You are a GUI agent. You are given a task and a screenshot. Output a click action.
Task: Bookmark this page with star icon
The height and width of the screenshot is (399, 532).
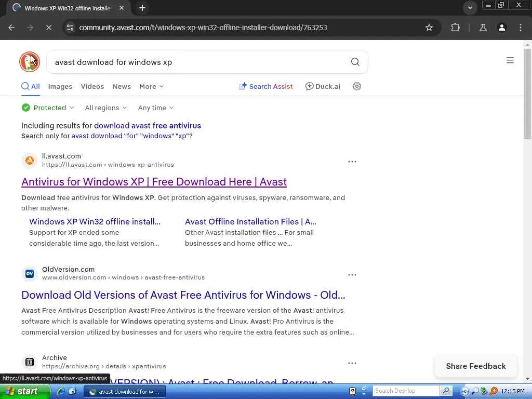coord(429,28)
